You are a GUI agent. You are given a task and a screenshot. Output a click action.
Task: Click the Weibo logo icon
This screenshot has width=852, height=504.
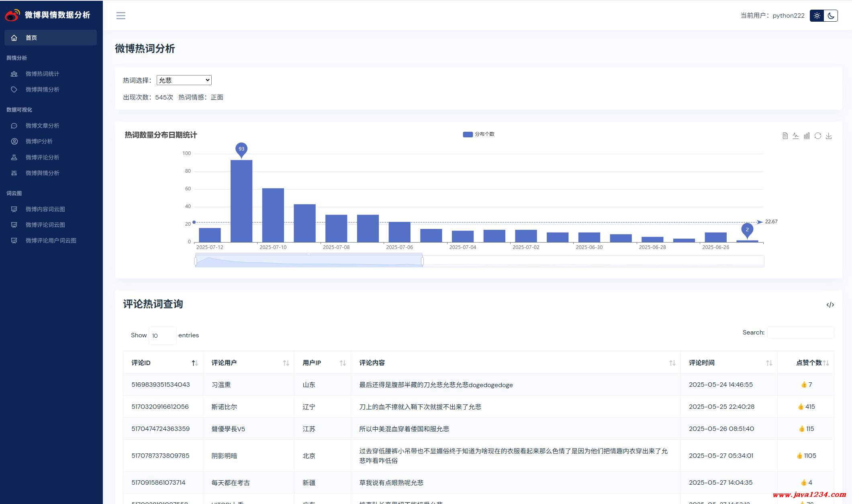(x=12, y=15)
